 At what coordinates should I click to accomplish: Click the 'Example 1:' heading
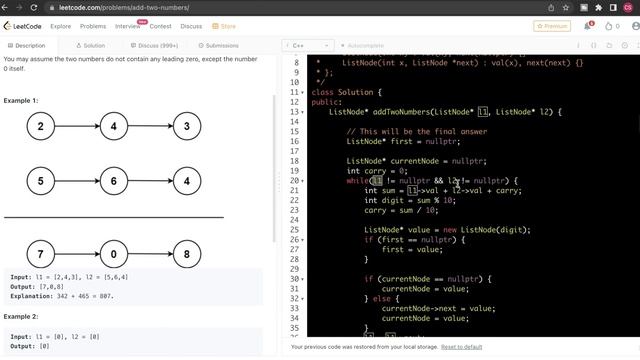pos(21,100)
